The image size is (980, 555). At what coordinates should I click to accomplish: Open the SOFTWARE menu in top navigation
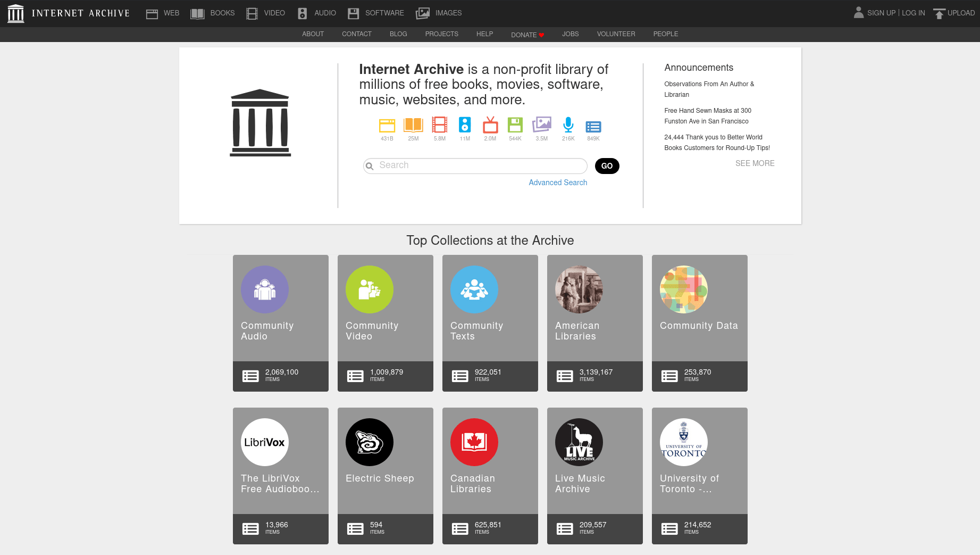pos(375,13)
